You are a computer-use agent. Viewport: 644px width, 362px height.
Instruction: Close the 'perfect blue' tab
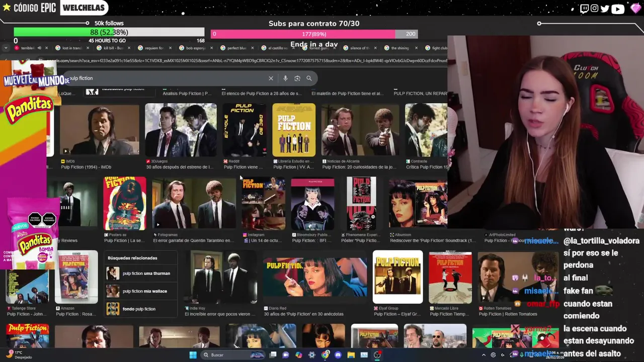click(253, 48)
